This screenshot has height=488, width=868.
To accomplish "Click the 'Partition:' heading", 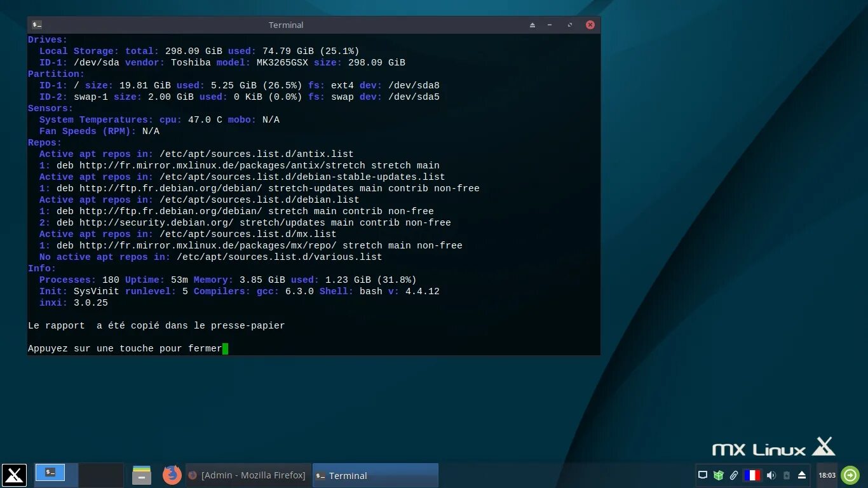I will click(57, 74).
